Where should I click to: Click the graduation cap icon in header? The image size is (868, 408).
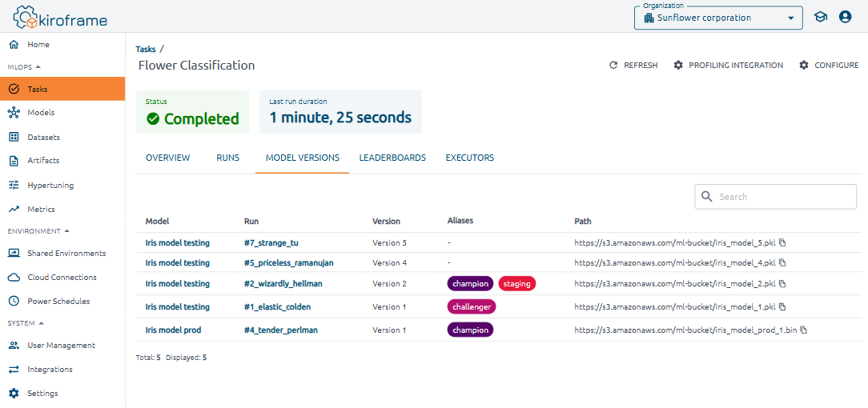(820, 17)
